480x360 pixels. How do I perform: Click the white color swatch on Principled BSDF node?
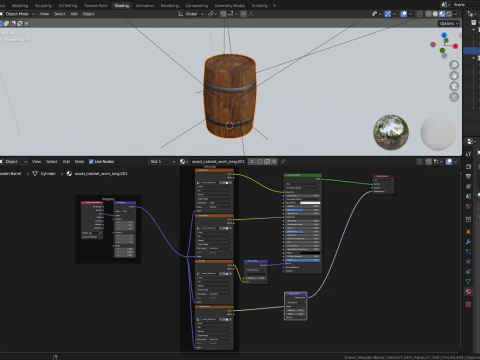(310, 203)
